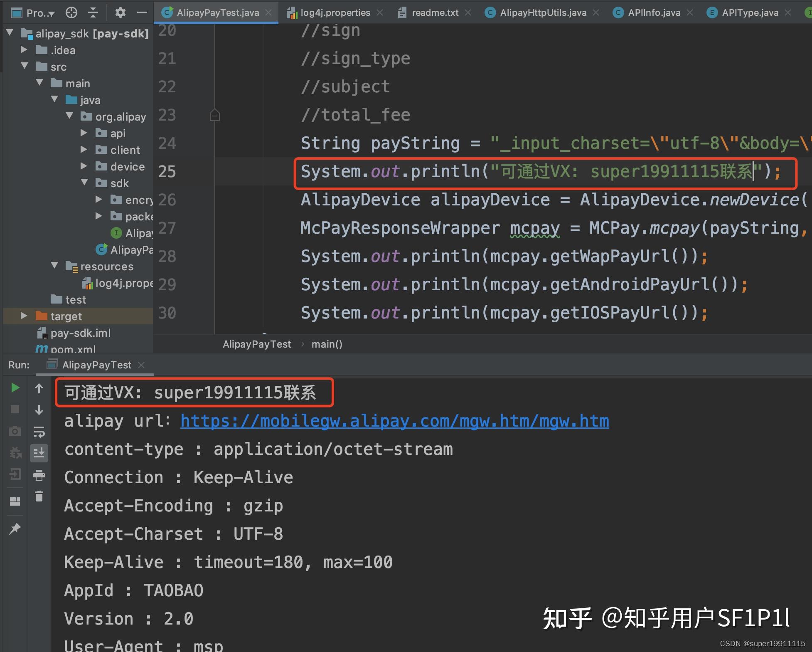This screenshot has width=812, height=652.
Task: Clear all console output with trash icon
Action: pyautogui.click(x=39, y=496)
